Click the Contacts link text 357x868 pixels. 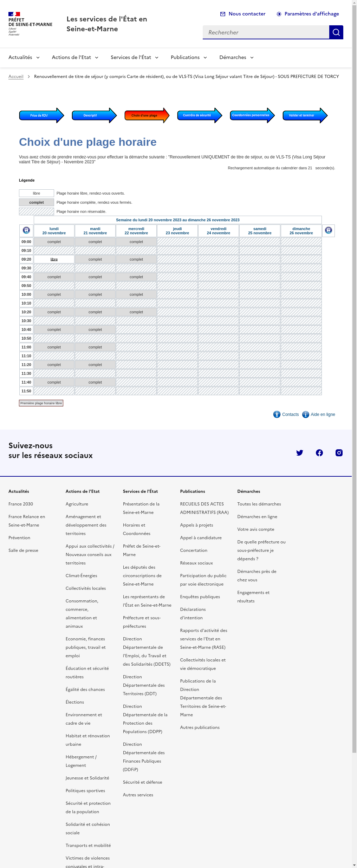click(290, 415)
